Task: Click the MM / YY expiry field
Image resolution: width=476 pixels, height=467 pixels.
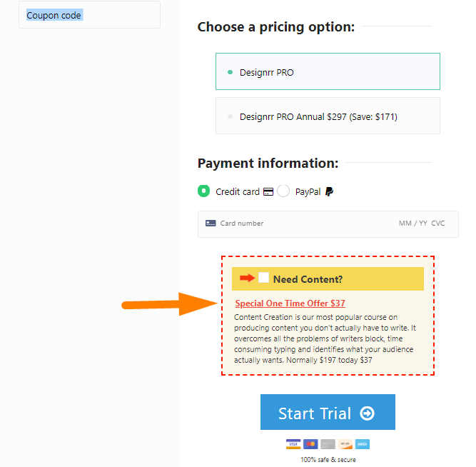Action: coord(413,224)
